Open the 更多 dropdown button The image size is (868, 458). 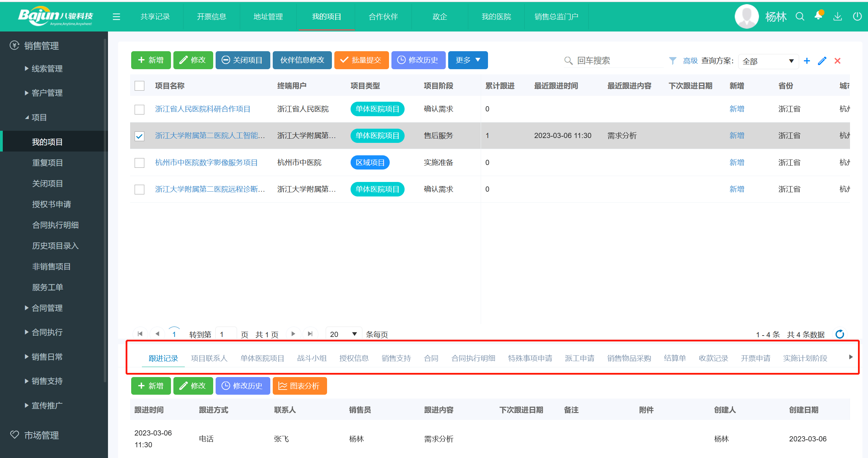(468, 60)
